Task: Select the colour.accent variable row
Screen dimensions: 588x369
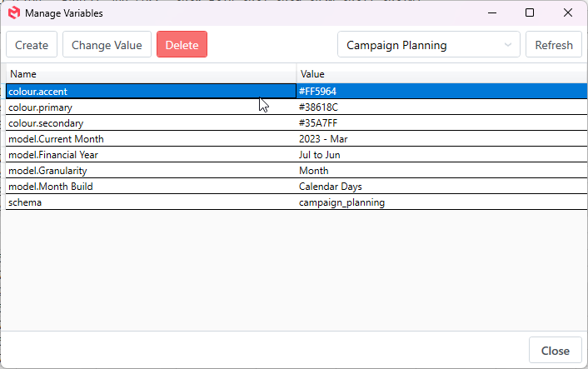Action: pos(150,91)
